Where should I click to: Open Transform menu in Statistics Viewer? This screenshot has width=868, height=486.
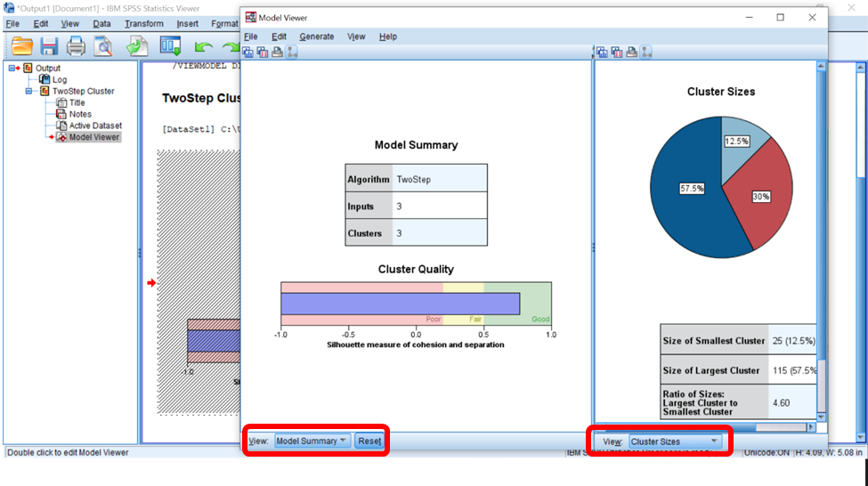pos(144,24)
